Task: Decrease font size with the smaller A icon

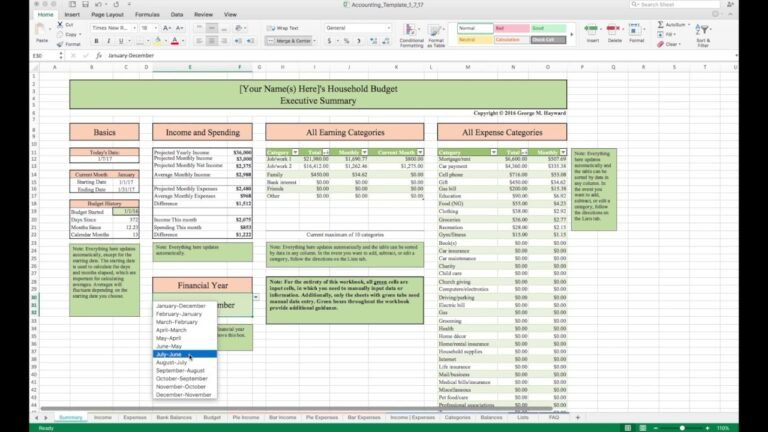Action: coord(179,28)
